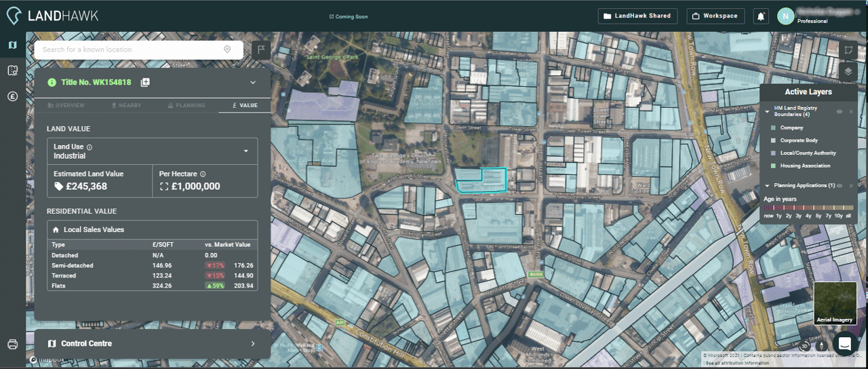Click the Flats £/SQFT value 324.26
The image size is (868, 369).
point(163,286)
